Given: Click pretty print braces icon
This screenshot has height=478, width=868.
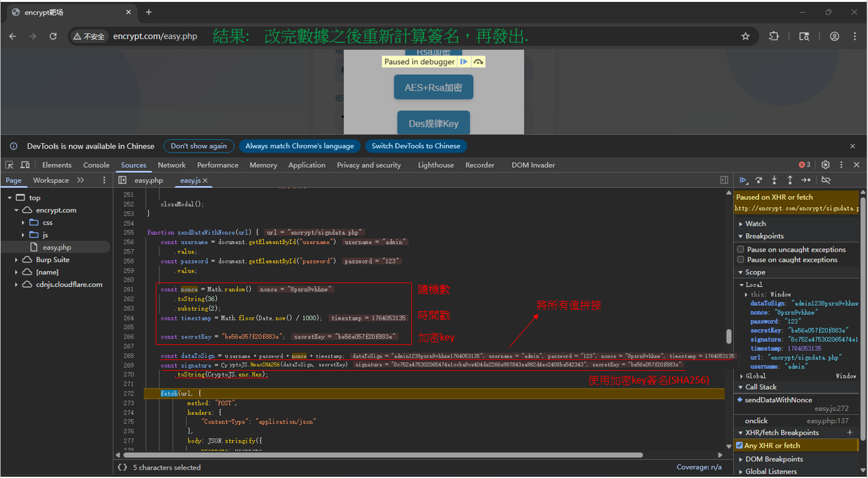Looking at the screenshot, I should click(x=122, y=467).
